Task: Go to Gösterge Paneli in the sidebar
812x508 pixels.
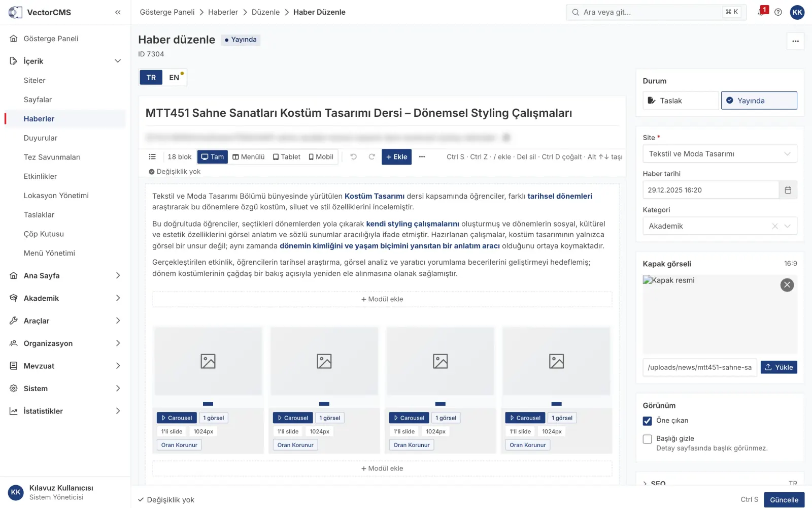Action: [65, 39]
